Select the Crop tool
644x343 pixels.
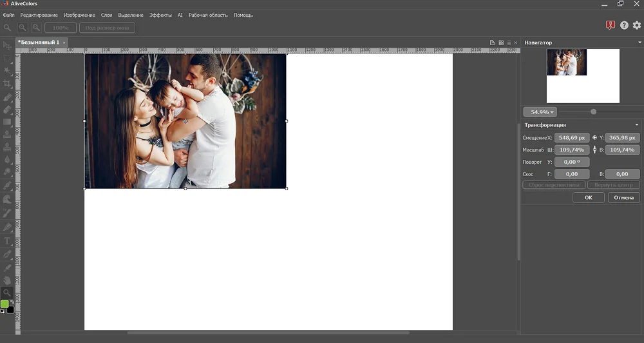[8, 84]
